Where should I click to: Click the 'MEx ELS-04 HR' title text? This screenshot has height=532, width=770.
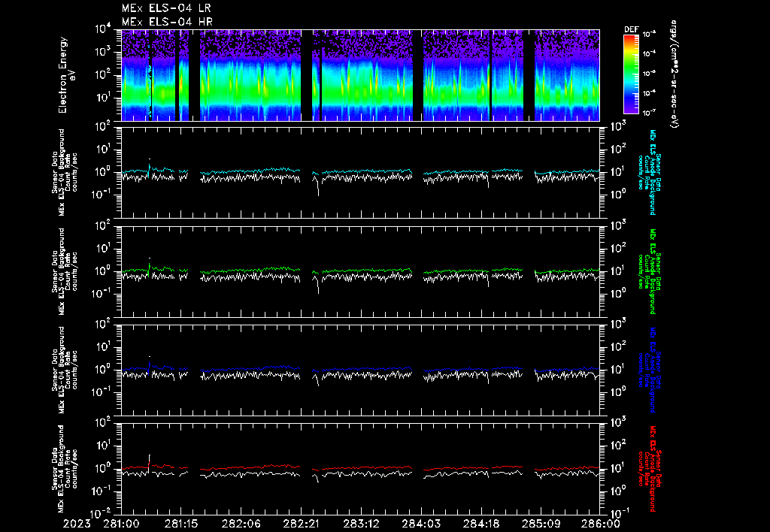pos(167,22)
